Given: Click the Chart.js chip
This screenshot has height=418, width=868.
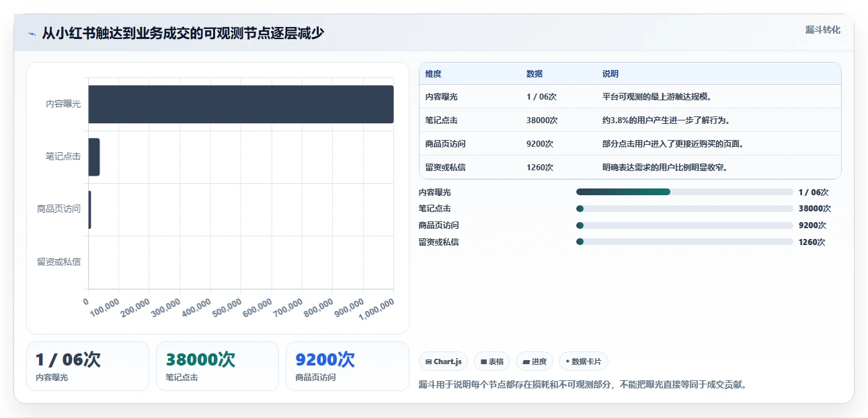Looking at the screenshot, I should [444, 361].
